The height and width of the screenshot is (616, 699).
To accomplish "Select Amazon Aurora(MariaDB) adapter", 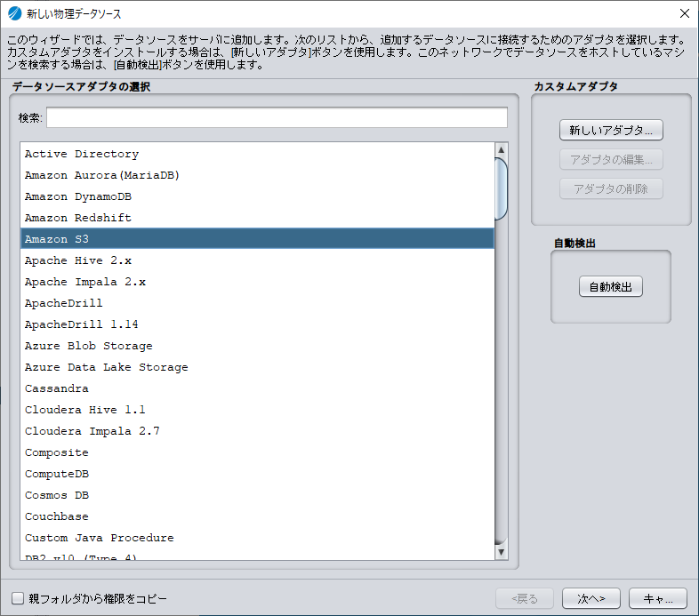I will (x=257, y=175).
